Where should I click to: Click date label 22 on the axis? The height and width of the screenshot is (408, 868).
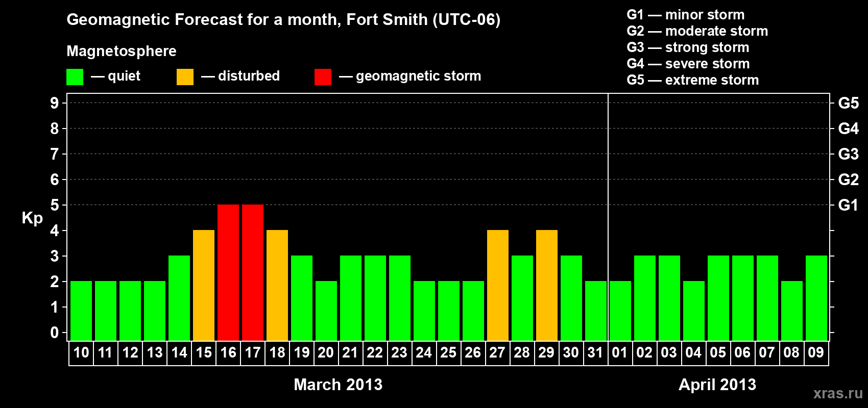point(375,353)
